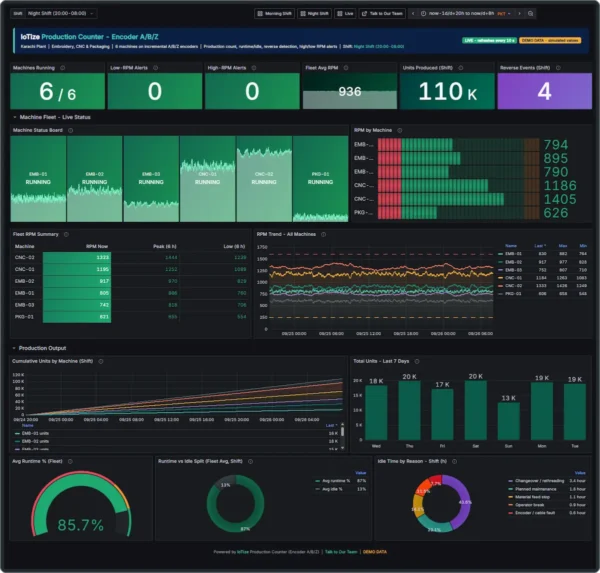Open the time range picker

pyautogui.click(x=466, y=13)
